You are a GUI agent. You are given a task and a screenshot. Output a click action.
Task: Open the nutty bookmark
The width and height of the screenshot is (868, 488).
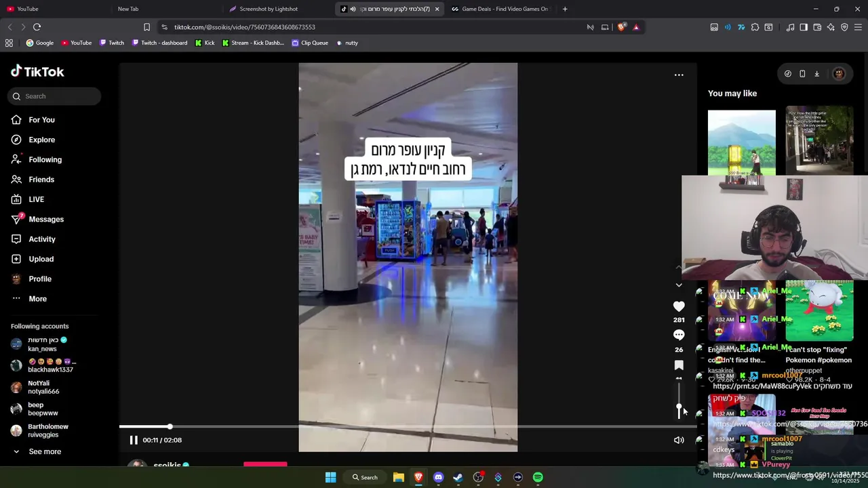347,43
